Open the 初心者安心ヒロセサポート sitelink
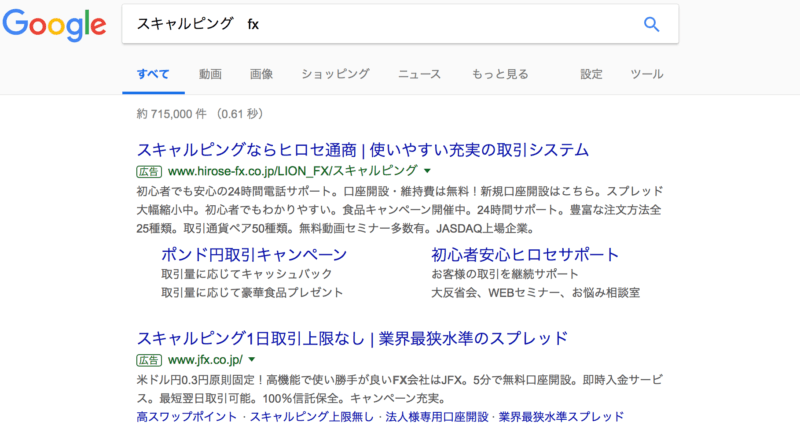This screenshot has width=800, height=437. pyautogui.click(x=525, y=254)
